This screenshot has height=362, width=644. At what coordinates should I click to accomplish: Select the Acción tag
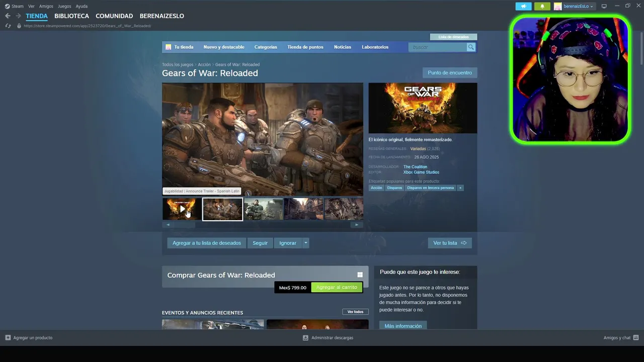[x=376, y=188]
